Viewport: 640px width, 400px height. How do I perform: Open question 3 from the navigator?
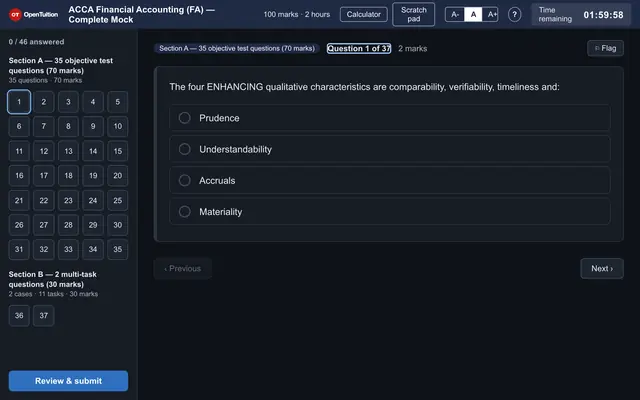click(x=68, y=102)
